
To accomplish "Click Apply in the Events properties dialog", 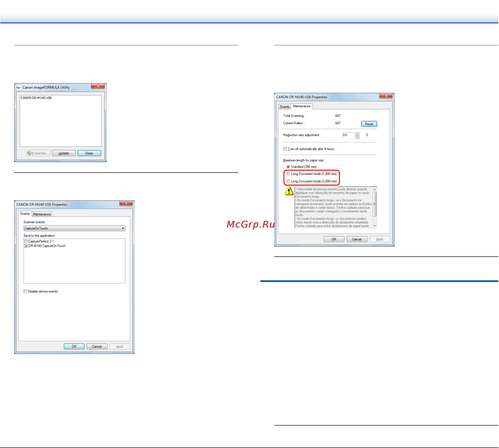I will tap(120, 347).
